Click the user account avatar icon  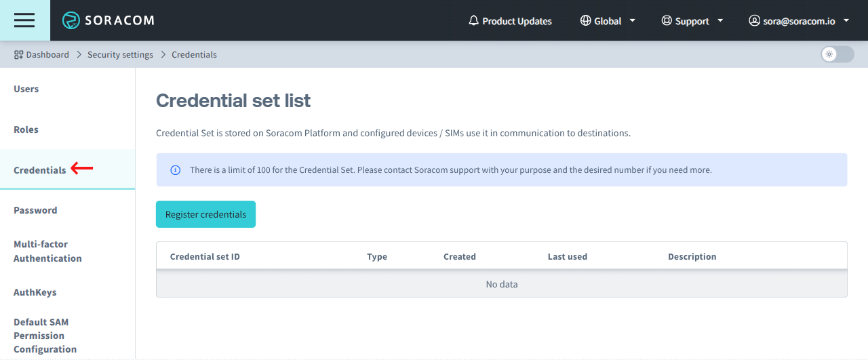tap(754, 21)
